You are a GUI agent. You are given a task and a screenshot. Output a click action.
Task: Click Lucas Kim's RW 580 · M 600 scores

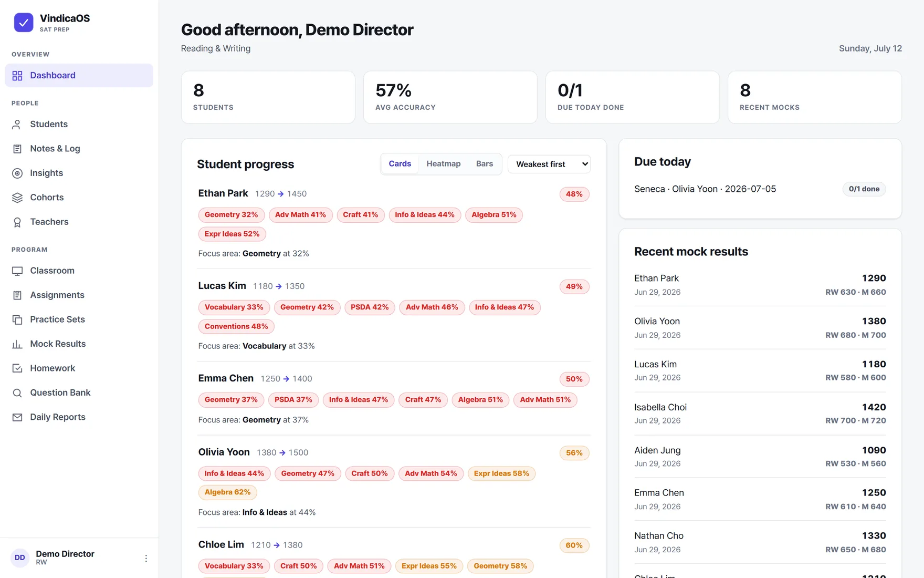855,378
